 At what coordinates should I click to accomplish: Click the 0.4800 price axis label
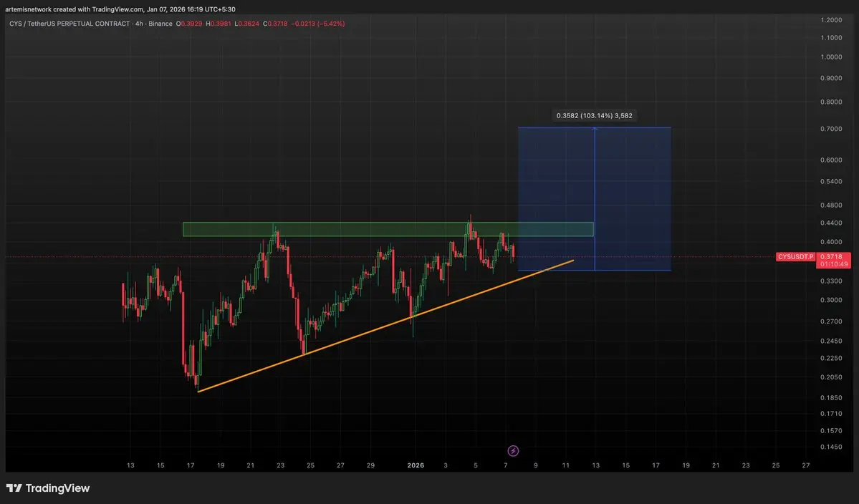pos(831,205)
